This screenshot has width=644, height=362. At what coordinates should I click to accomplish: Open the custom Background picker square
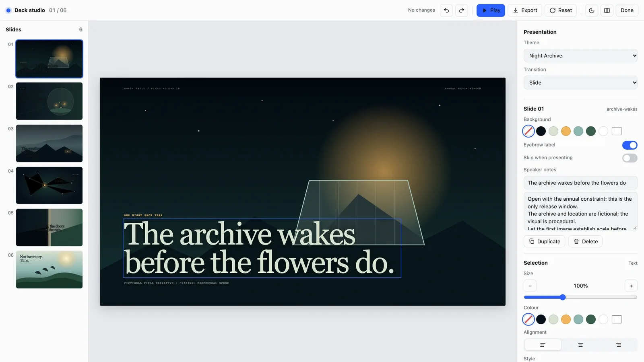617,131
